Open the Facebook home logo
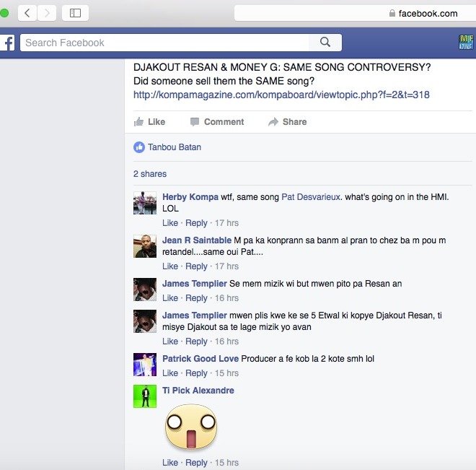This screenshot has width=476, height=470. click(7, 43)
